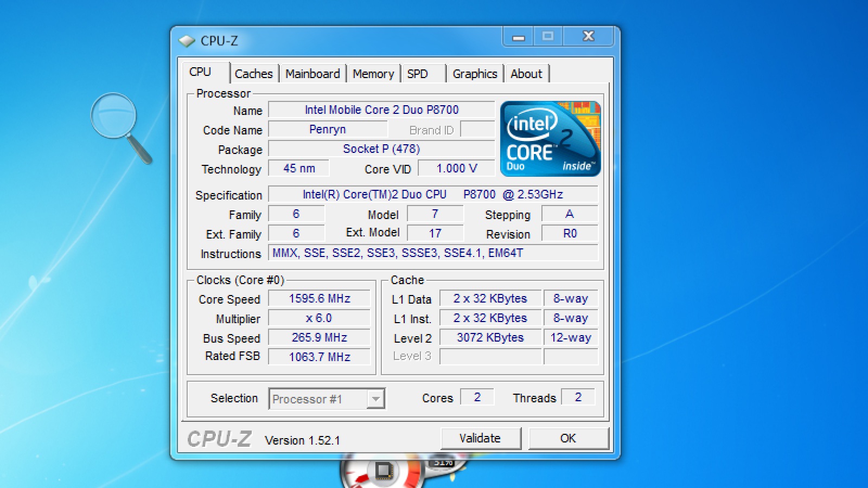Viewport: 868px width, 488px height.
Task: Select the Level 2 size 3072 KBytes
Action: [x=490, y=337]
